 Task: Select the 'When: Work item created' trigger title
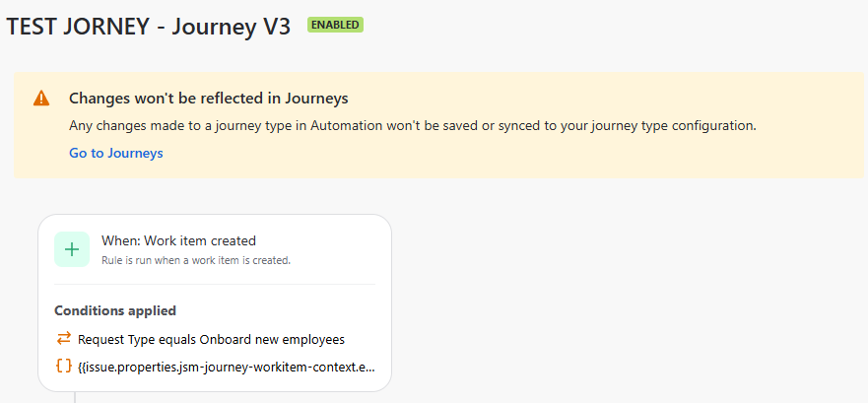[x=178, y=240]
